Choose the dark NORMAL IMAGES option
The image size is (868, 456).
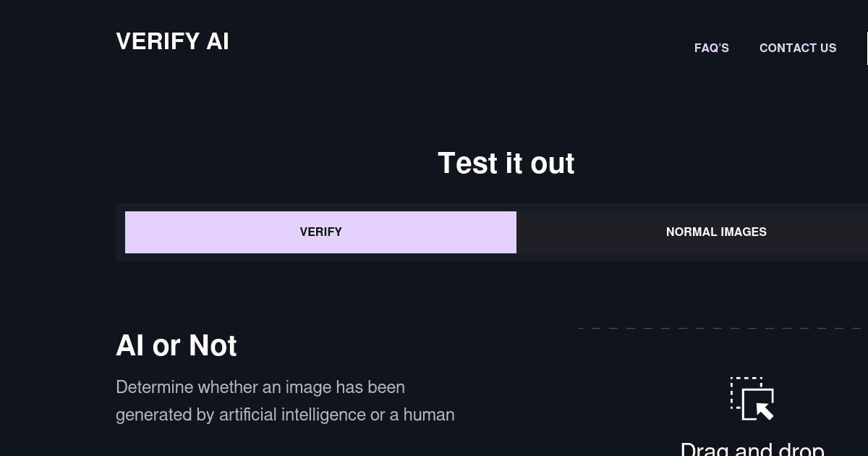pyautogui.click(x=716, y=232)
